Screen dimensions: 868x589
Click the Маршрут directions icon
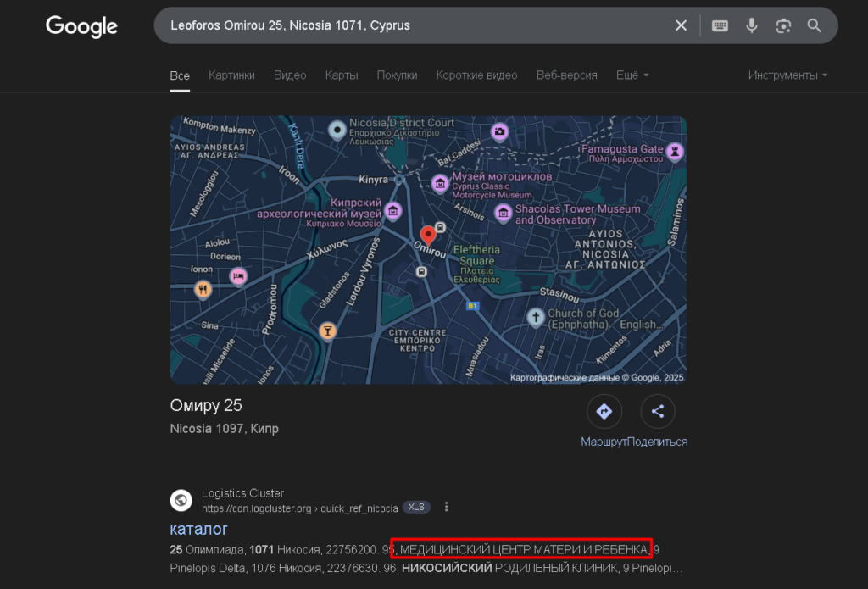(604, 411)
